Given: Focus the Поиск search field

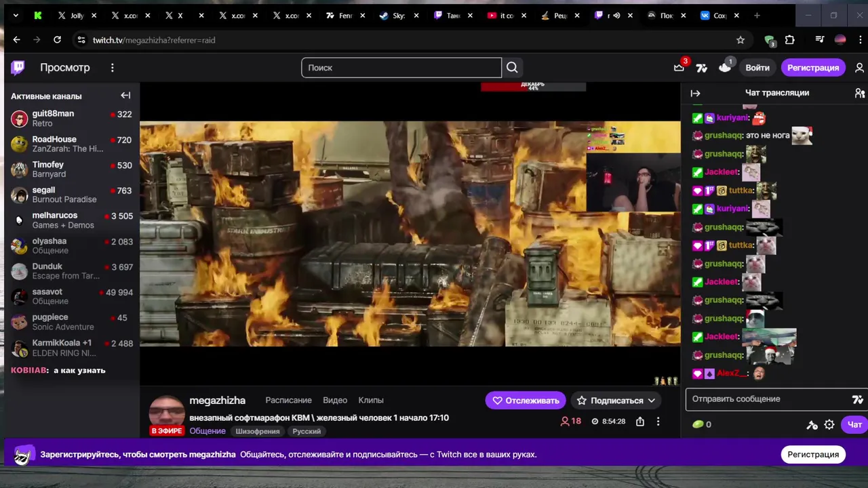Looking at the screenshot, I should (x=401, y=68).
